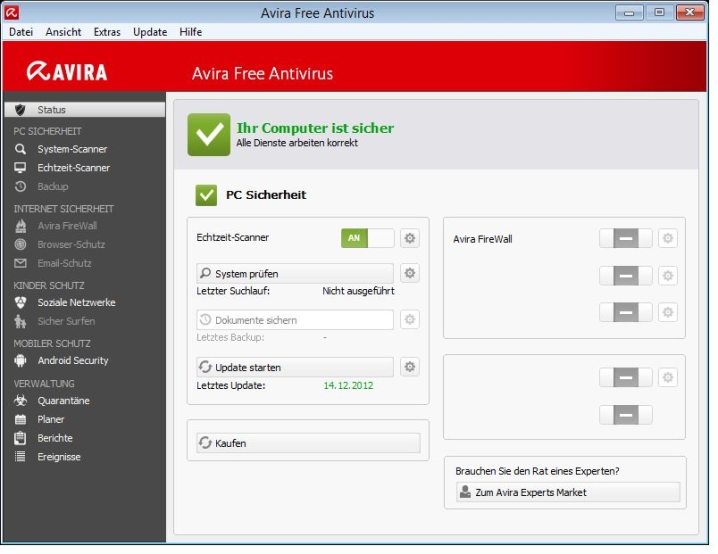718x554 pixels.
Task: Open the Hilfe menu
Action: tap(190, 32)
